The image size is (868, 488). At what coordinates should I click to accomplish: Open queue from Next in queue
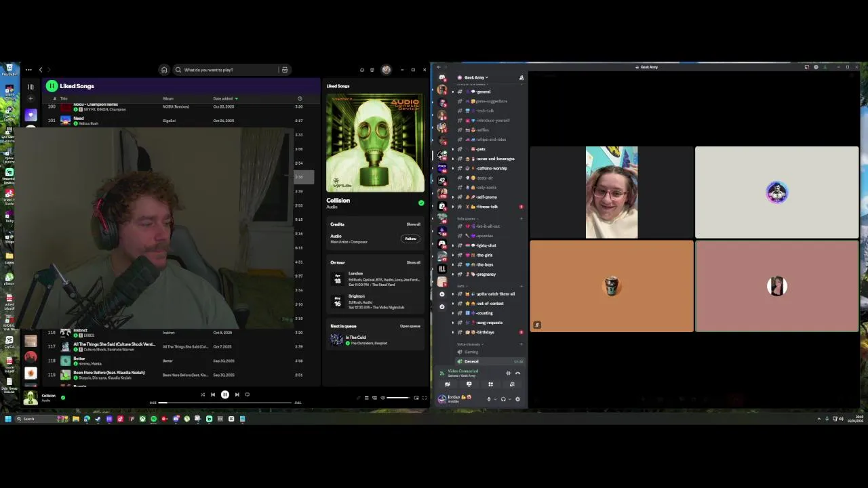410,327
